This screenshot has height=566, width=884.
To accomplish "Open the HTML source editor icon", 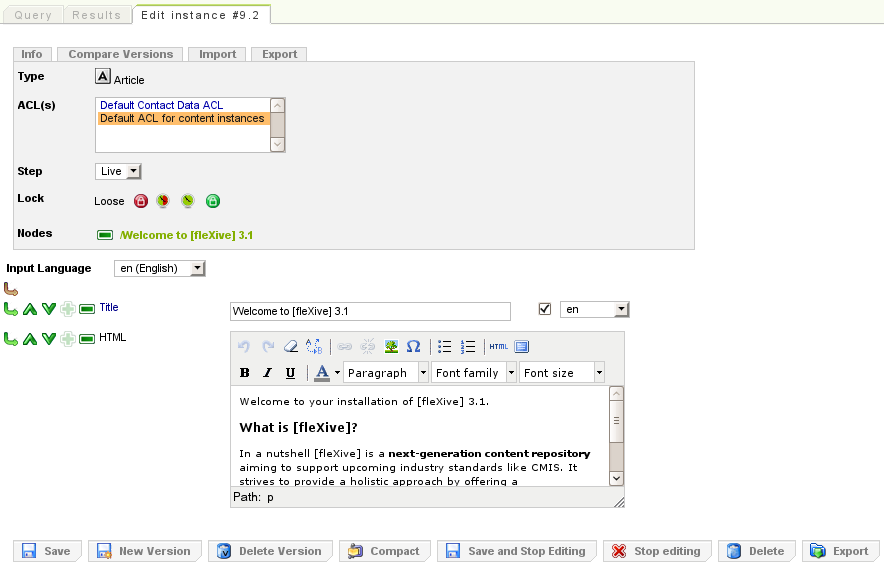I will point(498,346).
